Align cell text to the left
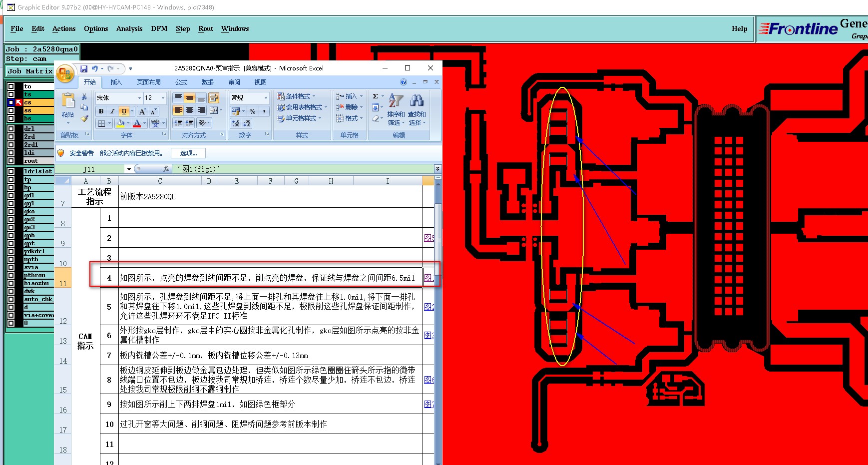This screenshot has width=868, height=465. click(178, 110)
